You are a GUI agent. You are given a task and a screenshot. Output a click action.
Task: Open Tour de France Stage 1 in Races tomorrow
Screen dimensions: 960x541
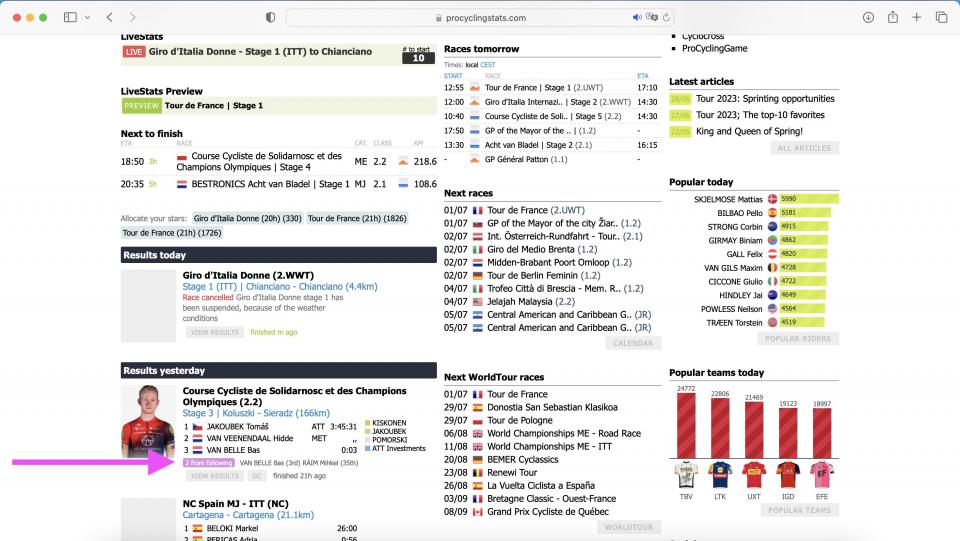544,88
